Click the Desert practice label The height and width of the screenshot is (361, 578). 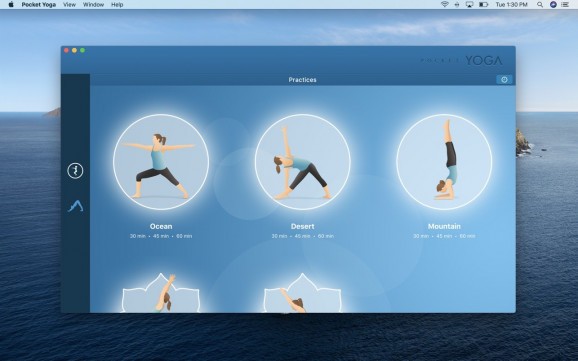point(303,226)
